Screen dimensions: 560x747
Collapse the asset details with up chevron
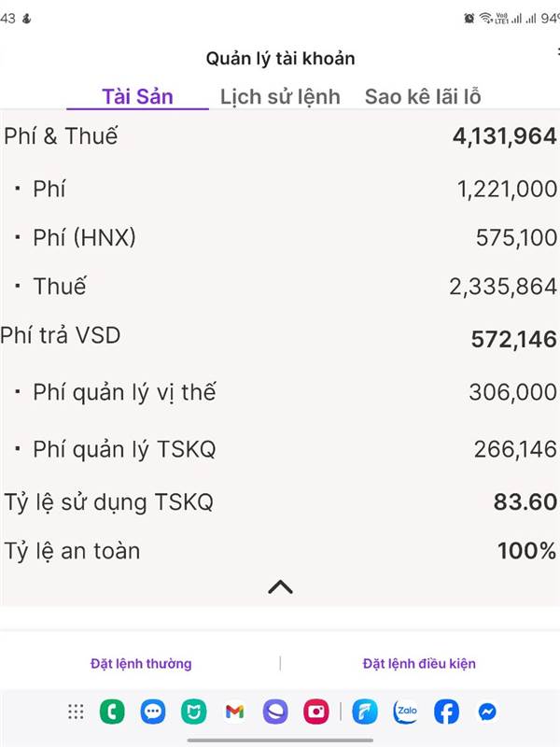tap(280, 587)
